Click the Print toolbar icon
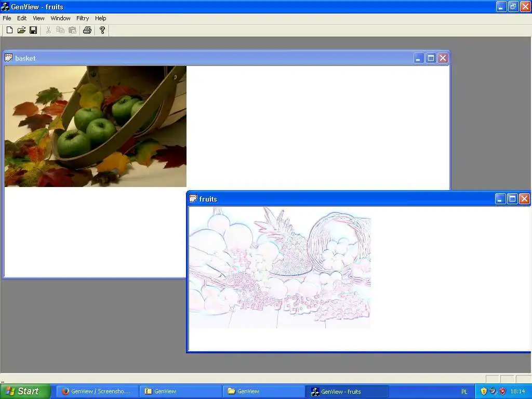 [x=87, y=30]
